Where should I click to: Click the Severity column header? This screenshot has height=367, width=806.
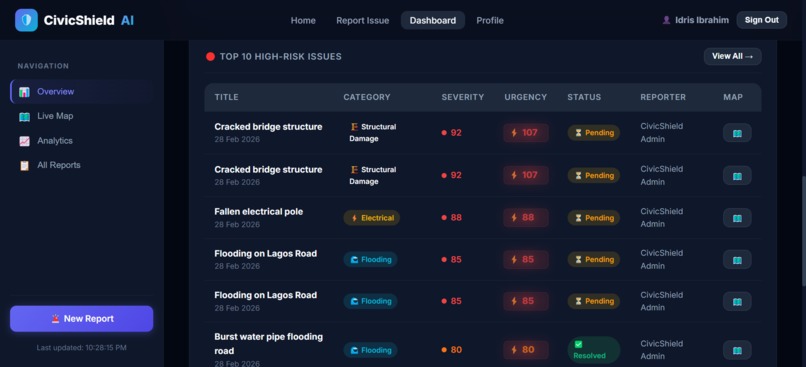(463, 97)
